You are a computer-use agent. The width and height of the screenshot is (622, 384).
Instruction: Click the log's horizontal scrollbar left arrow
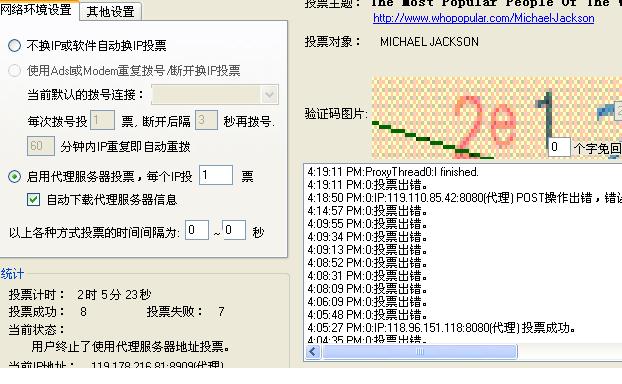pyautogui.click(x=313, y=351)
